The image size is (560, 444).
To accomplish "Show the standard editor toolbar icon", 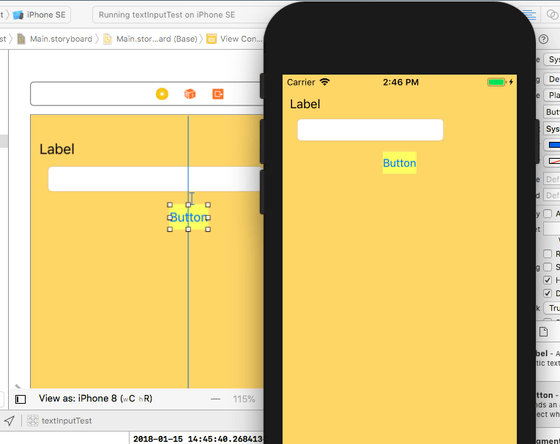I will (x=530, y=15).
